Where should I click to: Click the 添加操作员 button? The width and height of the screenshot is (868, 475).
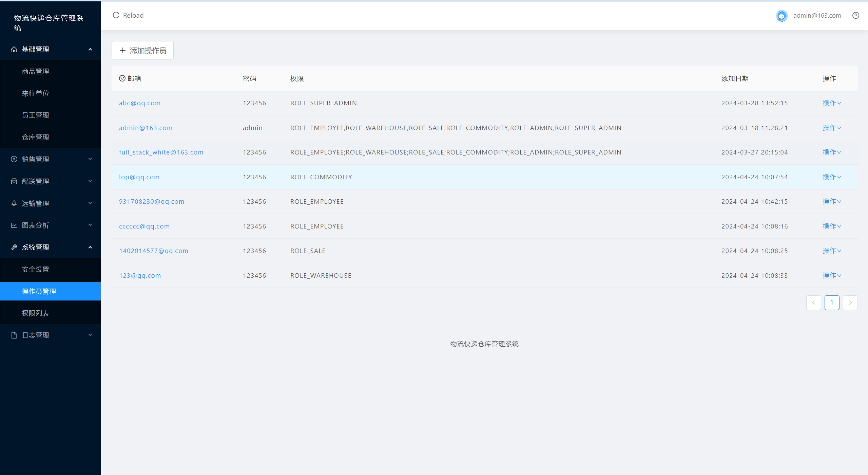pyautogui.click(x=142, y=51)
